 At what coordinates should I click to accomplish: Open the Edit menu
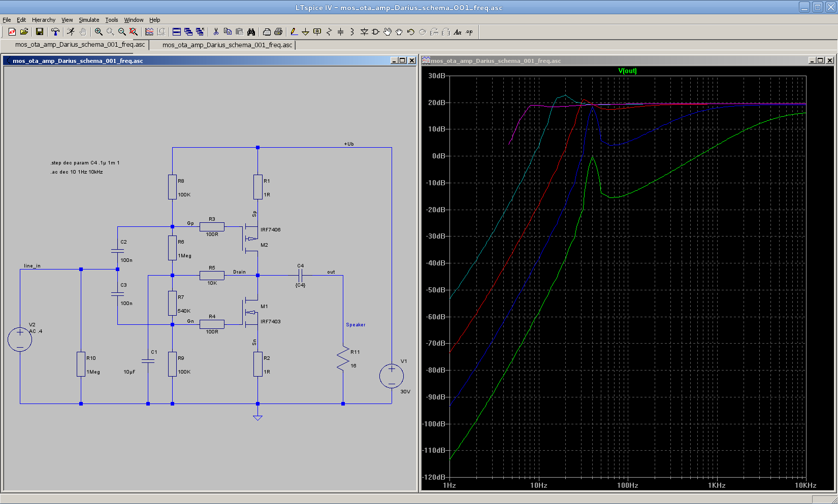[21, 20]
